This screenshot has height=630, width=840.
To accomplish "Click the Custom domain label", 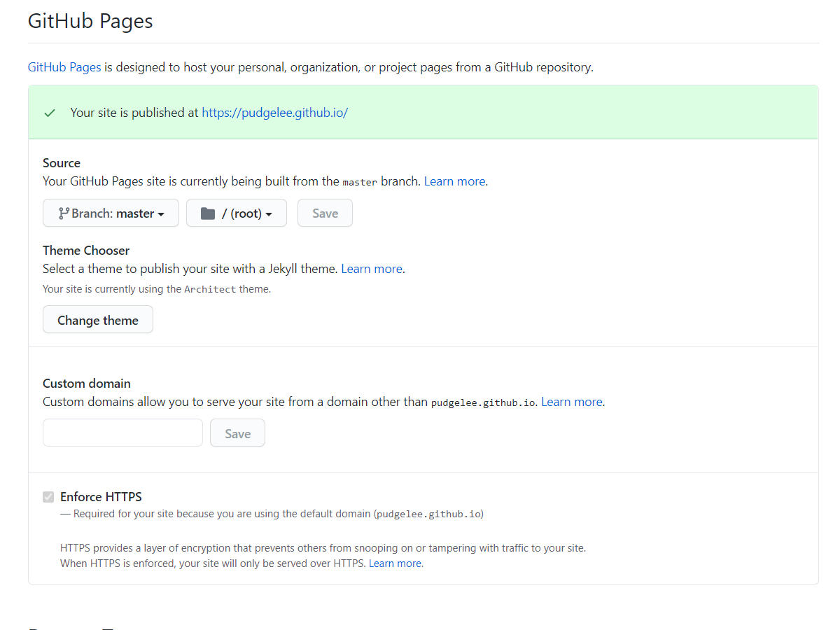I will (87, 384).
